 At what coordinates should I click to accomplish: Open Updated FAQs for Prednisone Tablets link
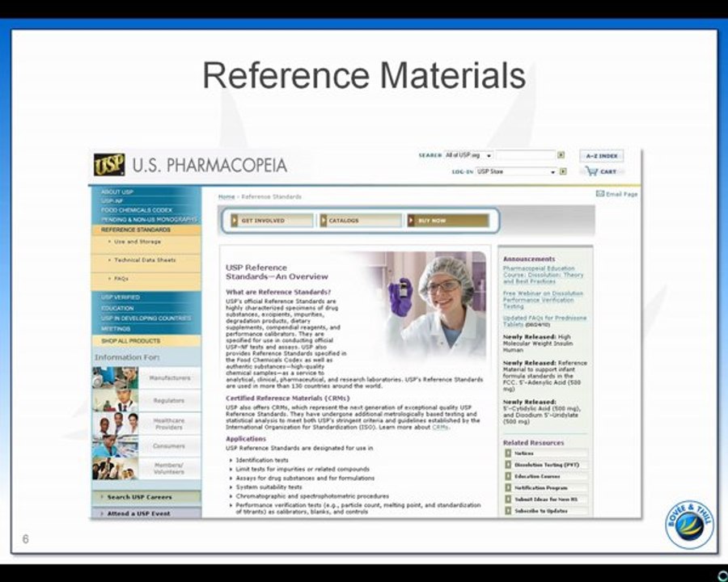[x=544, y=321]
